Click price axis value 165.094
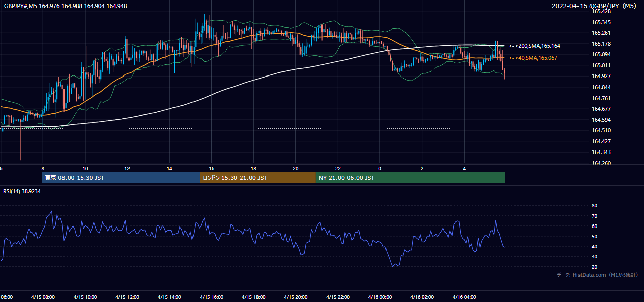 coord(601,54)
